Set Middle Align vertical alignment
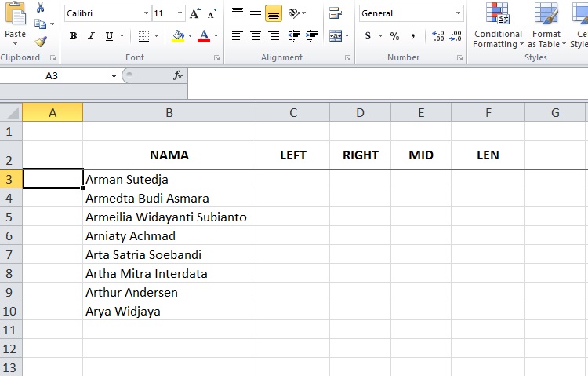The image size is (588, 376). (x=256, y=14)
